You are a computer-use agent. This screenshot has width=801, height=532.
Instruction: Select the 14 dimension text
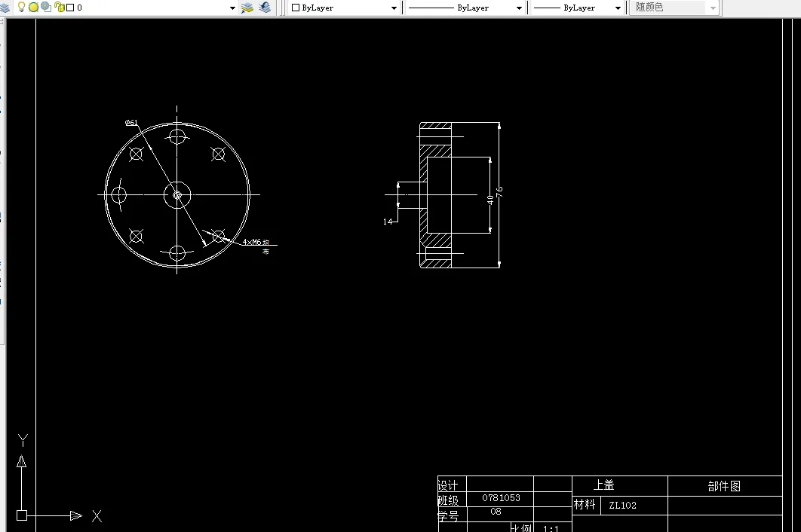click(x=388, y=222)
